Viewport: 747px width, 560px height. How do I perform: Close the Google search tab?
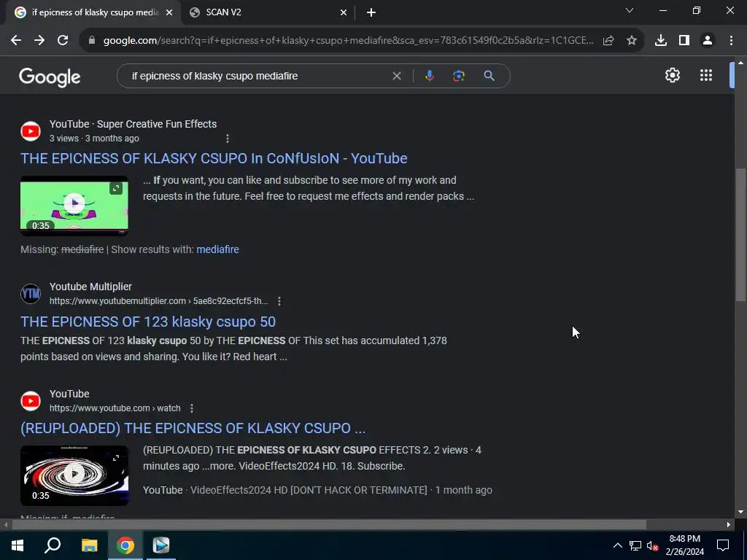click(x=169, y=12)
